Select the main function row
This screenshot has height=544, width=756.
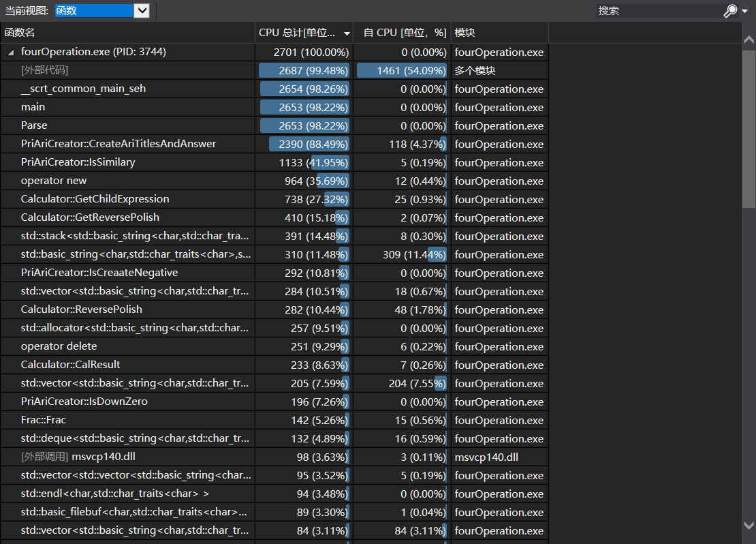274,107
